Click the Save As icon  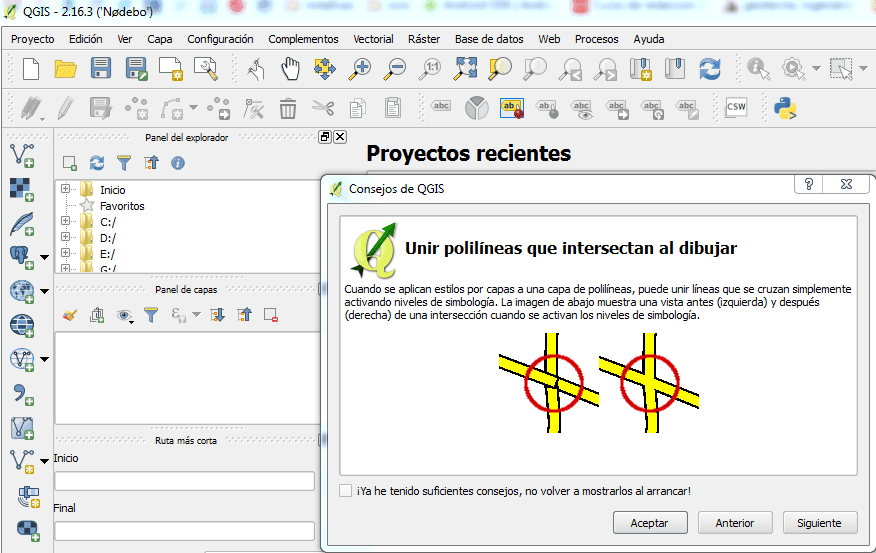[x=136, y=69]
